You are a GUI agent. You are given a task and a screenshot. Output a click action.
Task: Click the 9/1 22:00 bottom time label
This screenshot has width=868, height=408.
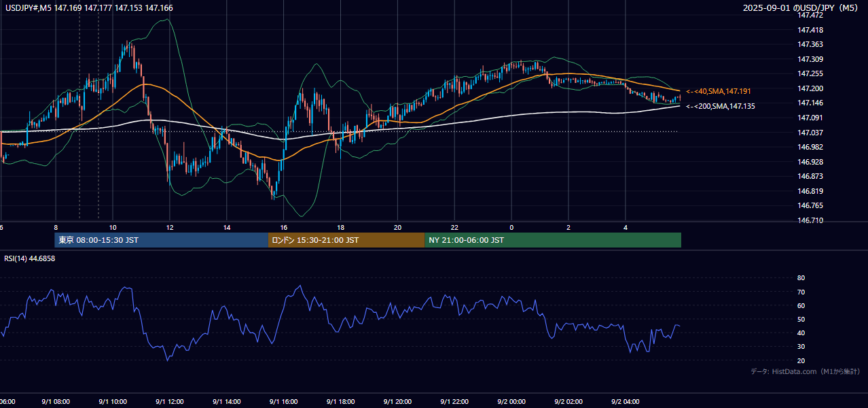click(455, 402)
